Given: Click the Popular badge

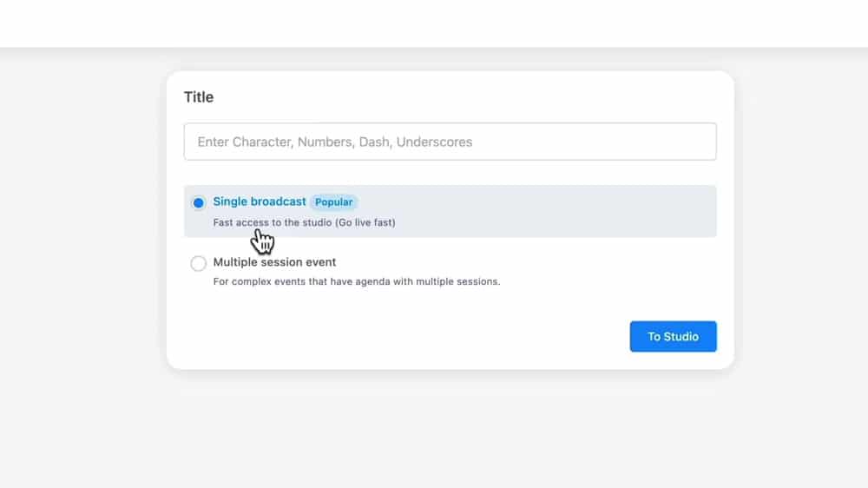Looking at the screenshot, I should pos(333,202).
